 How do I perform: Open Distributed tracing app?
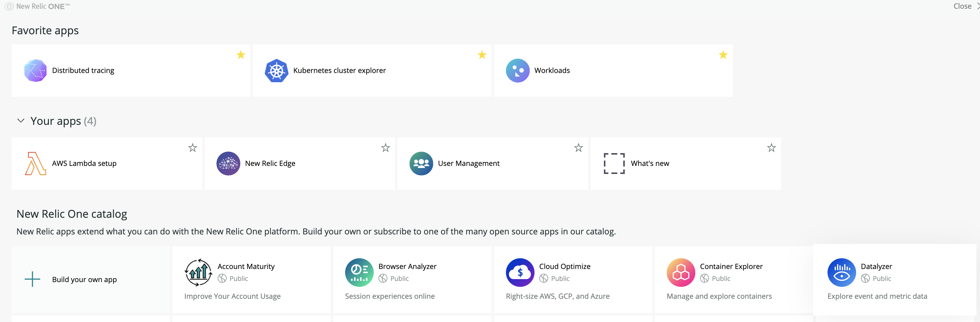(x=131, y=70)
